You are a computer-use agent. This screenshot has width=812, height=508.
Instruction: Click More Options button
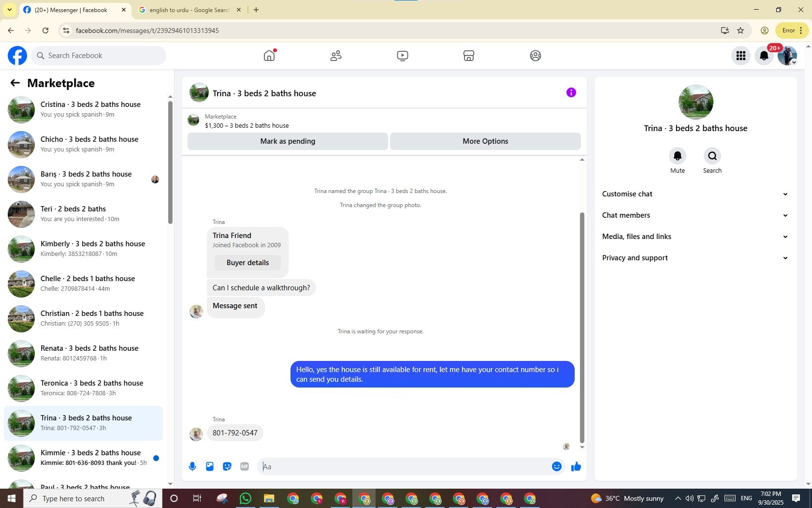coord(485,141)
